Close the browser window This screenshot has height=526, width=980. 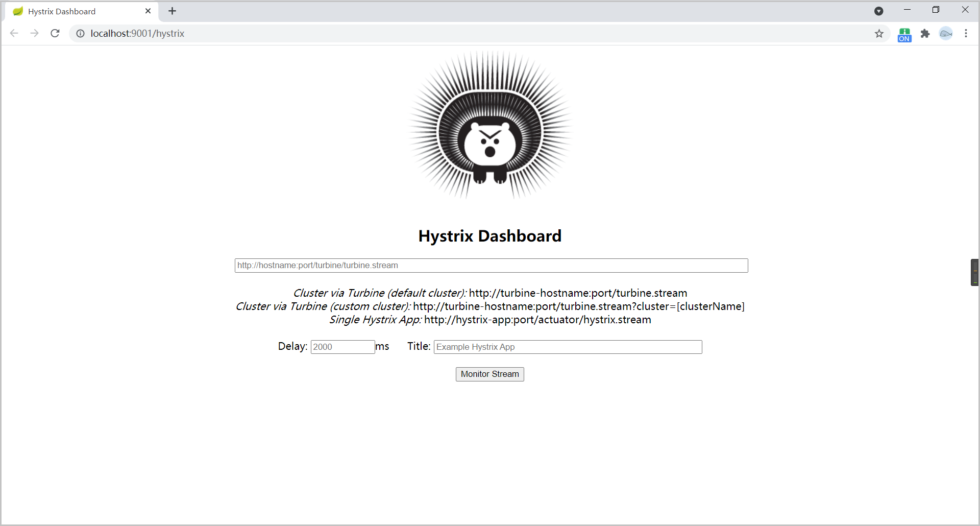pyautogui.click(x=965, y=10)
